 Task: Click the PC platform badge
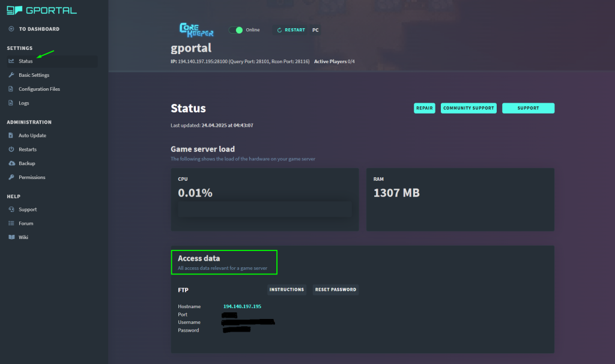[315, 30]
